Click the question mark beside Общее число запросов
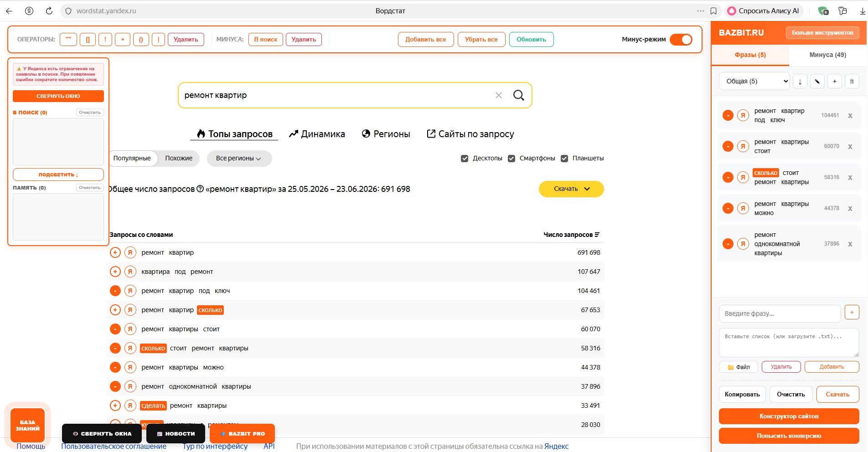 (200, 189)
